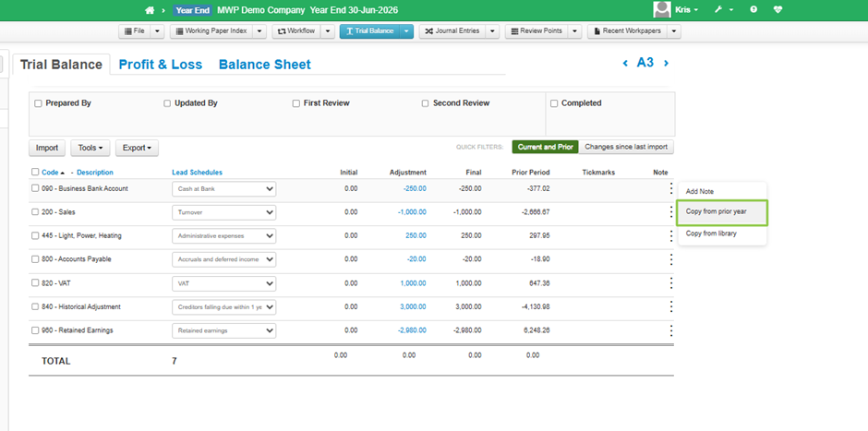868x431 pixels.
Task: Select the 820 - VAT row checkbox
Action: [35, 283]
